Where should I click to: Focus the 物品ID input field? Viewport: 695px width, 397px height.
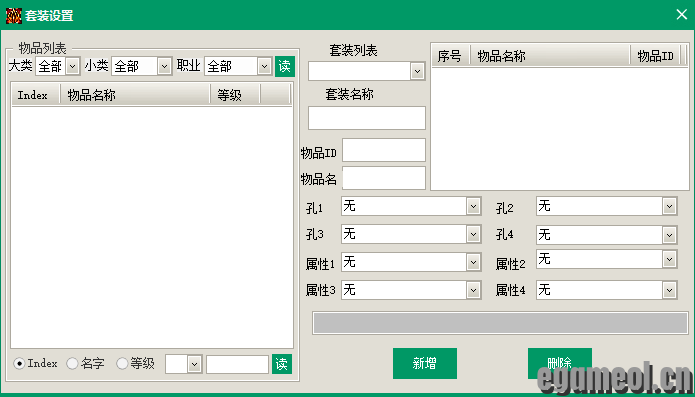coord(384,150)
